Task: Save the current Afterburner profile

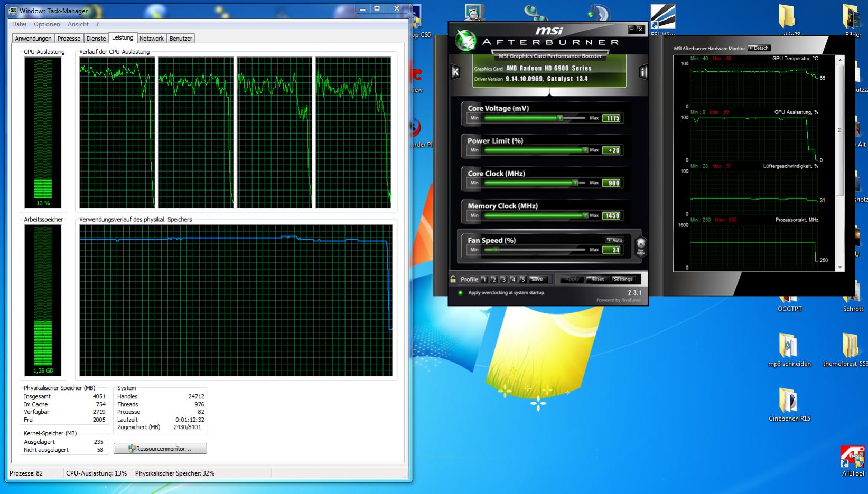Action: point(537,279)
